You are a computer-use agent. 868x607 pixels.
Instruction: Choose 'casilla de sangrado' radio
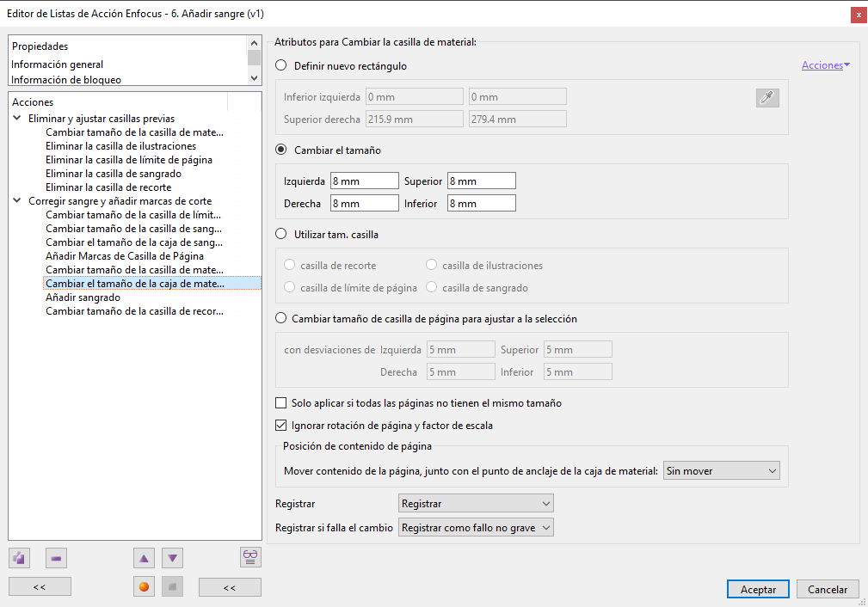point(431,287)
